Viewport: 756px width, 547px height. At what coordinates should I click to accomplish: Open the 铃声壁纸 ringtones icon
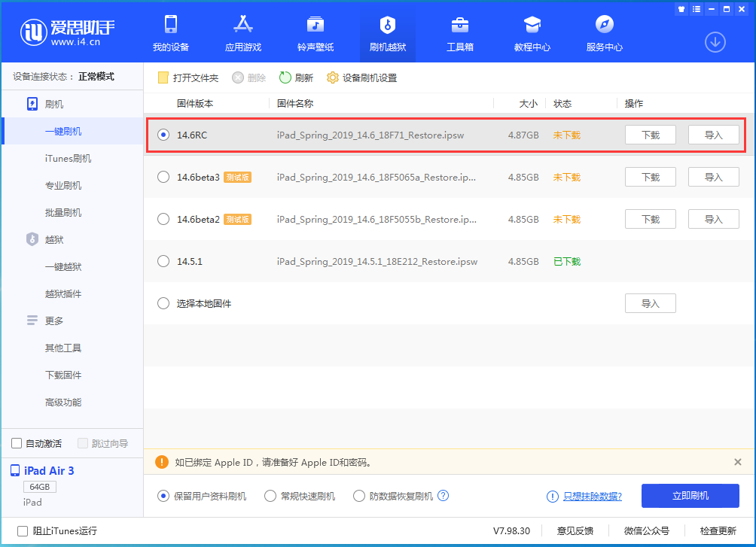316,24
